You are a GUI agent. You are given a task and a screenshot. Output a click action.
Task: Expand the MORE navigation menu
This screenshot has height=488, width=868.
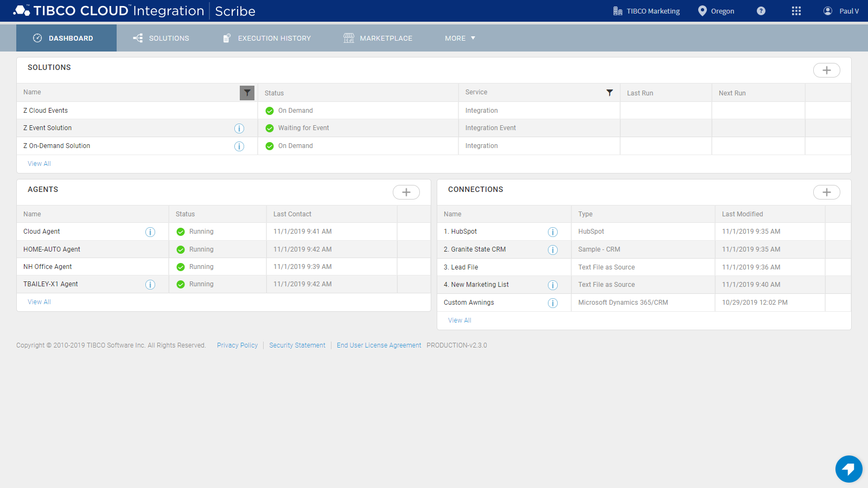pos(459,38)
